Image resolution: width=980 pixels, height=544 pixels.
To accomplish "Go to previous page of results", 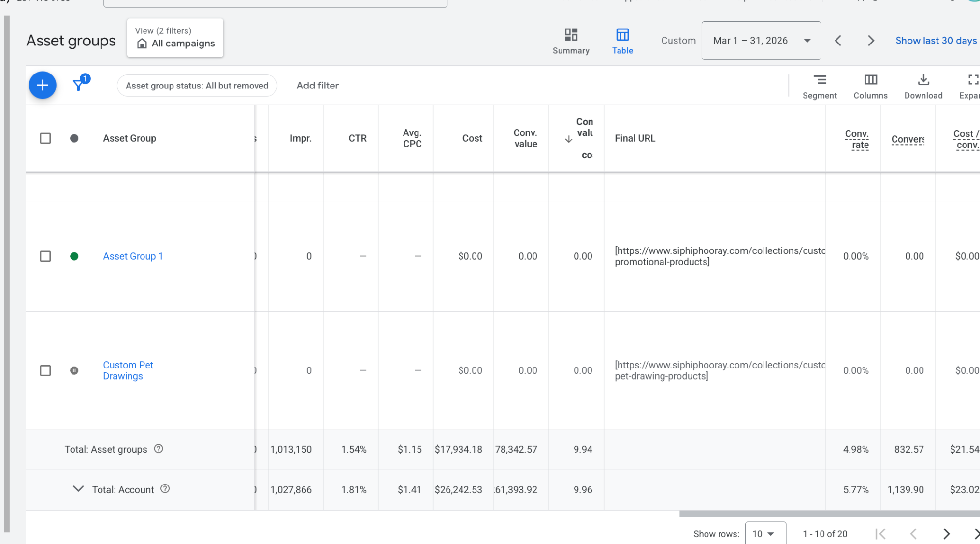I will pyautogui.click(x=913, y=534).
